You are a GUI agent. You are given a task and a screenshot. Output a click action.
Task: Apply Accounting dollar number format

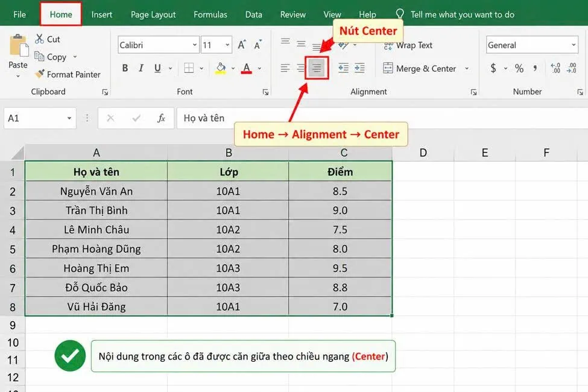493,68
